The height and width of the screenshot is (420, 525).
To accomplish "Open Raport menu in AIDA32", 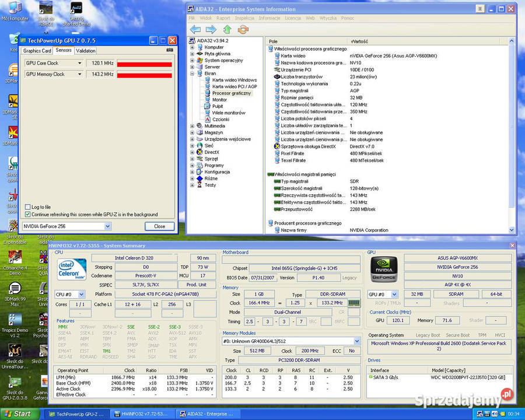I will (x=223, y=18).
